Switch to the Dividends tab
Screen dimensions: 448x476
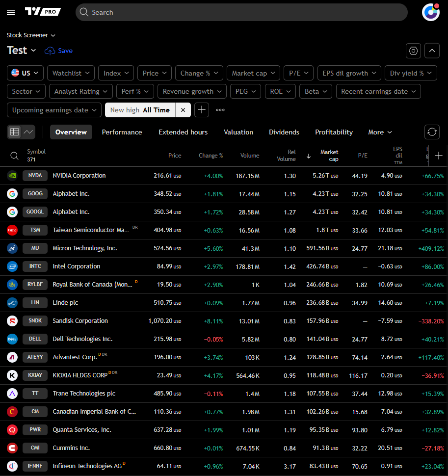[284, 132]
